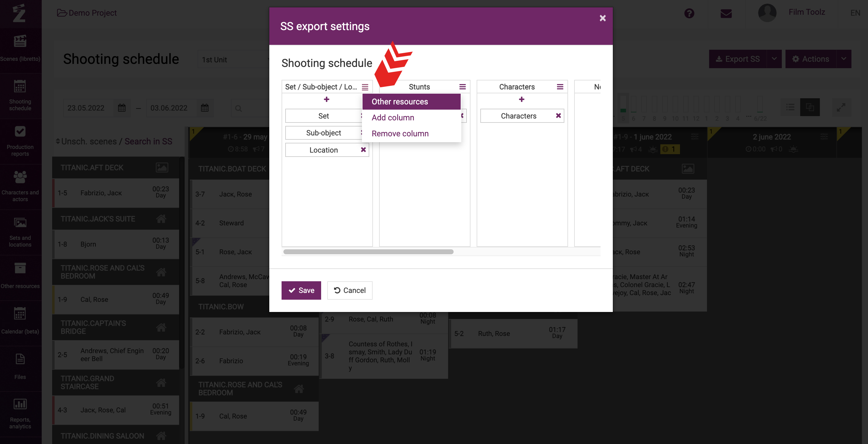Screen dimensions: 868x444
Task: Open Shooting schedule sidebar item
Action: [20, 95]
